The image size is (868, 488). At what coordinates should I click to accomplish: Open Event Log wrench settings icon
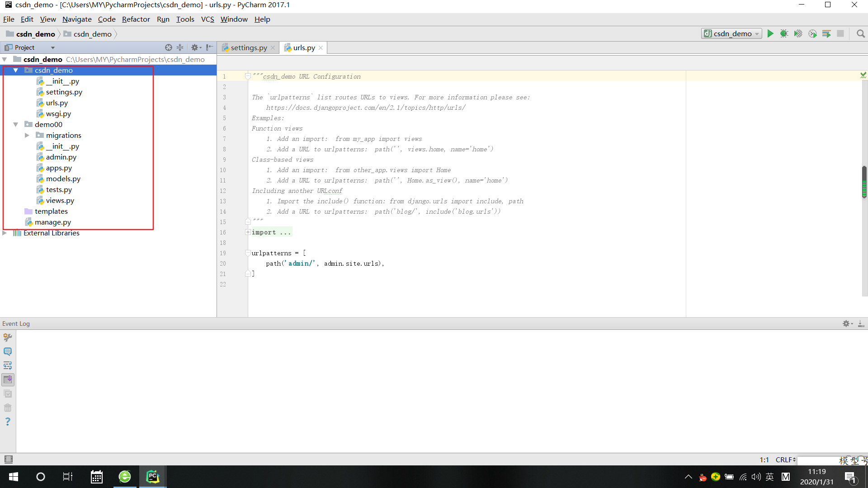click(x=8, y=338)
